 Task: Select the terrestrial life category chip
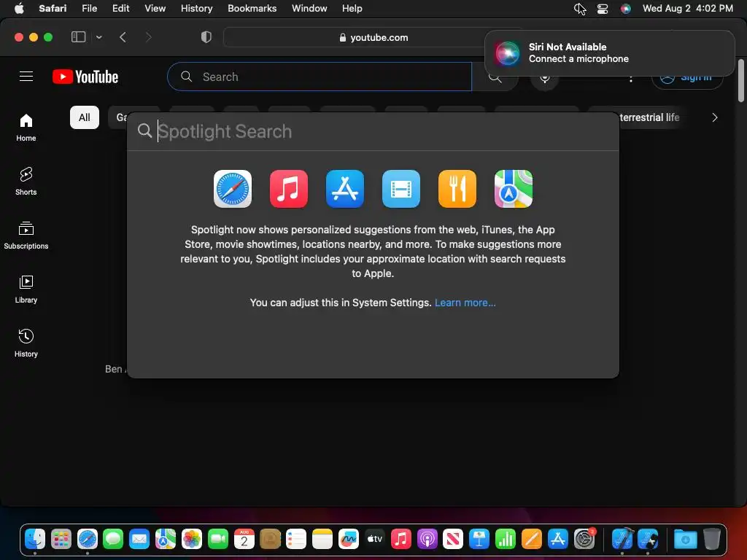(649, 117)
